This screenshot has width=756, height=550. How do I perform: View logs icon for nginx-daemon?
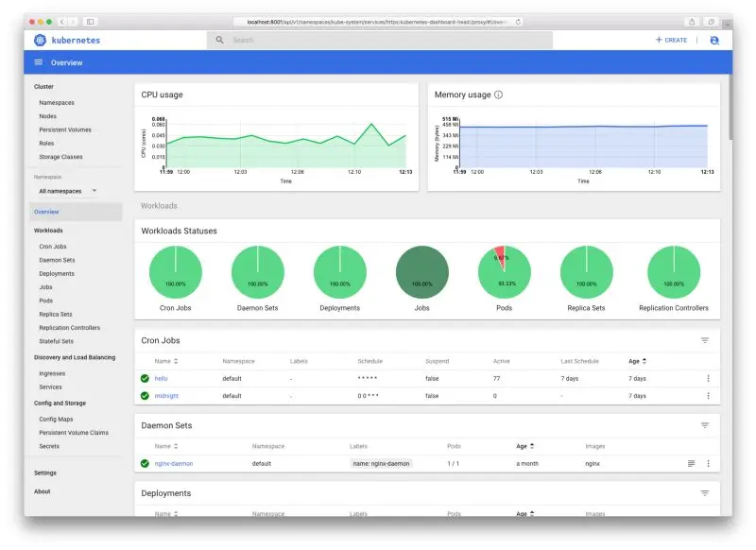(691, 463)
